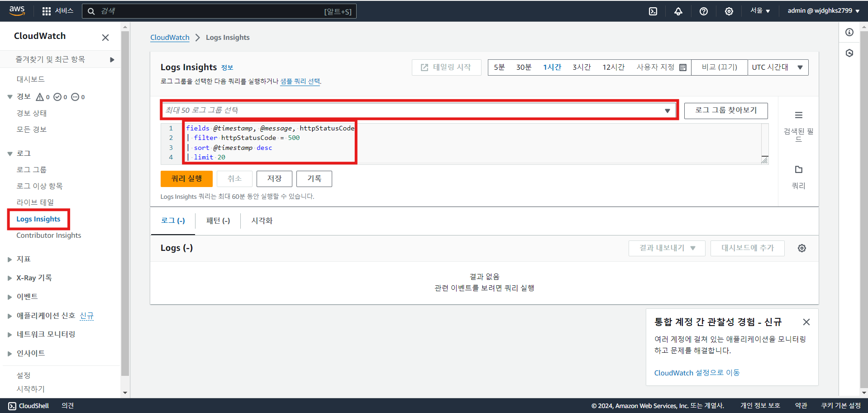Open Contributor Insights in the sidebar

pyautogui.click(x=49, y=235)
